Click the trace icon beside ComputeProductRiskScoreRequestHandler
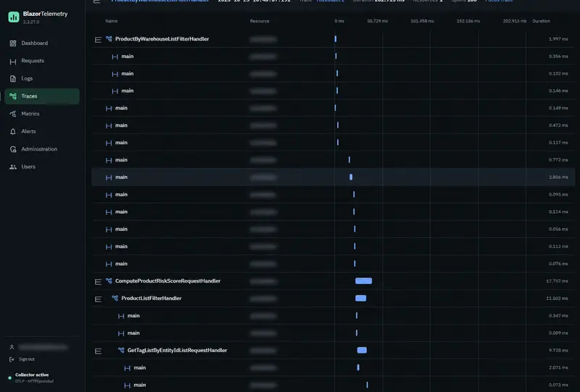Image resolution: width=580 pixels, height=392 pixels. tap(109, 280)
